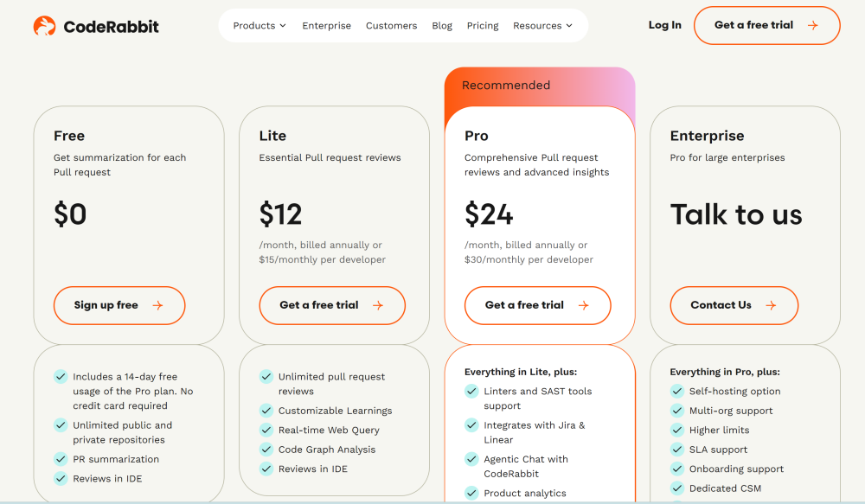
Task: Click the CodeRabbit rabbit logo icon
Action: tap(44, 26)
